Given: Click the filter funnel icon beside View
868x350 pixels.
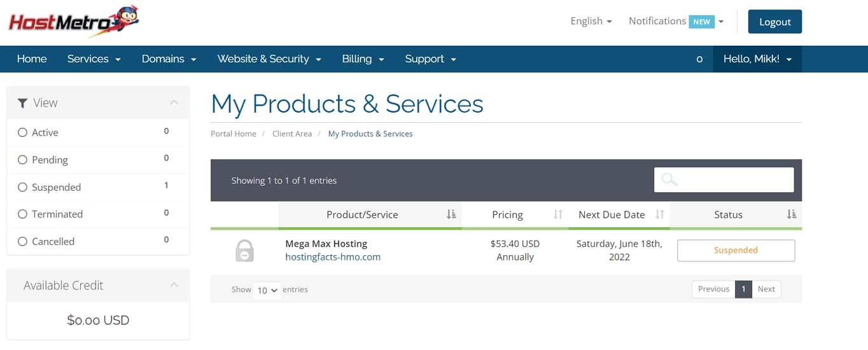Looking at the screenshot, I should (22, 103).
